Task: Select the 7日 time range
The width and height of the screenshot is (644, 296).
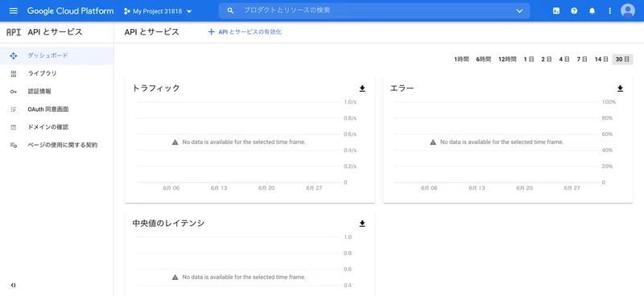Action: (x=581, y=60)
